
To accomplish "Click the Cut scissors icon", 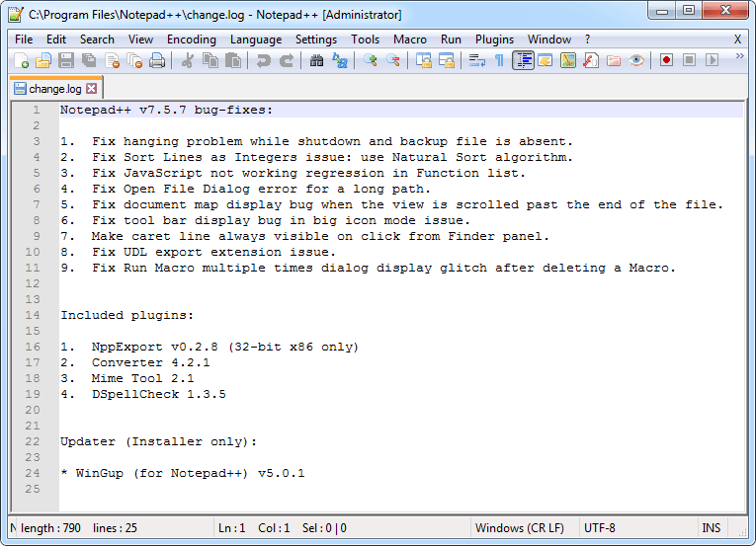I will (188, 60).
